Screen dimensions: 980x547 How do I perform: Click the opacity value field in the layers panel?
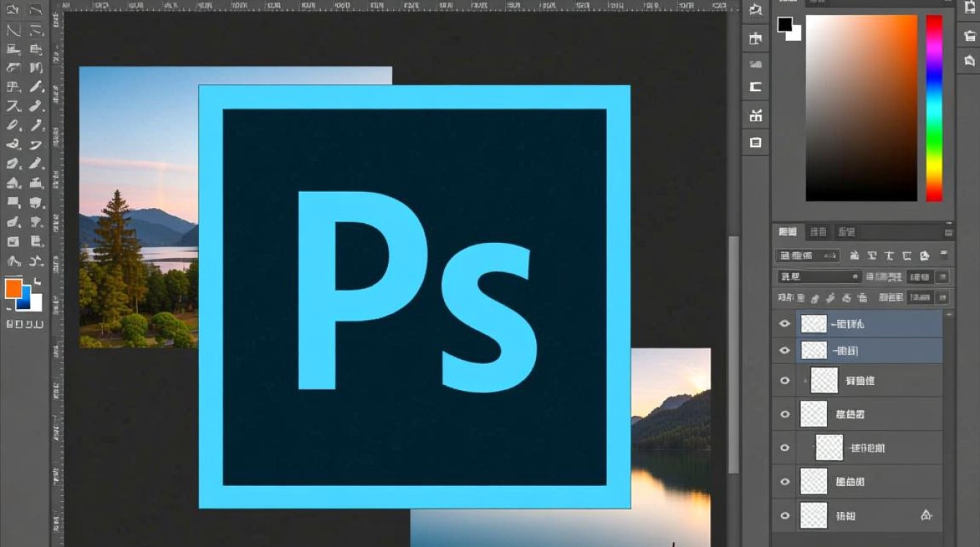[920, 277]
